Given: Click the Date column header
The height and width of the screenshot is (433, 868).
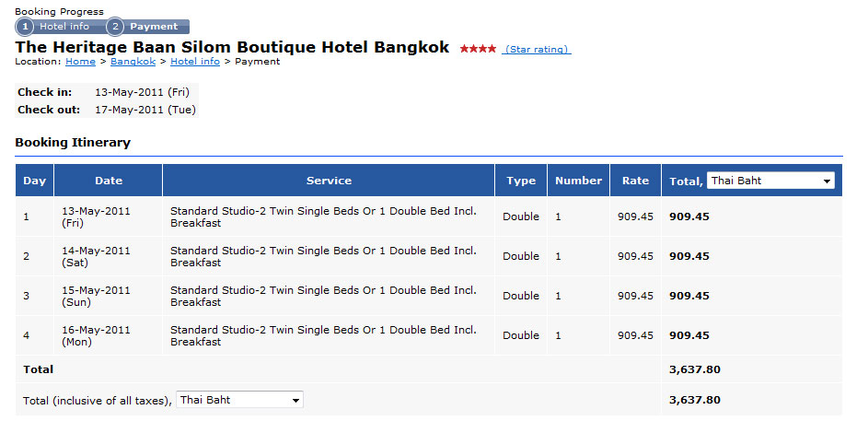Looking at the screenshot, I should [109, 181].
